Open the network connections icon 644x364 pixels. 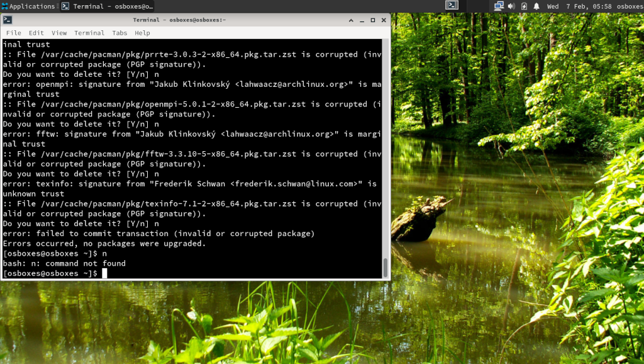tap(499, 6)
